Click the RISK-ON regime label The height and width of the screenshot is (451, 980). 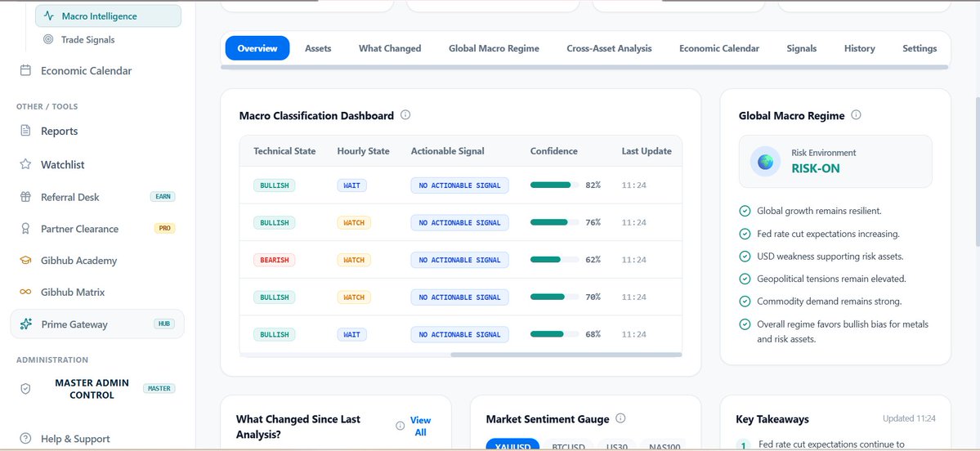816,168
